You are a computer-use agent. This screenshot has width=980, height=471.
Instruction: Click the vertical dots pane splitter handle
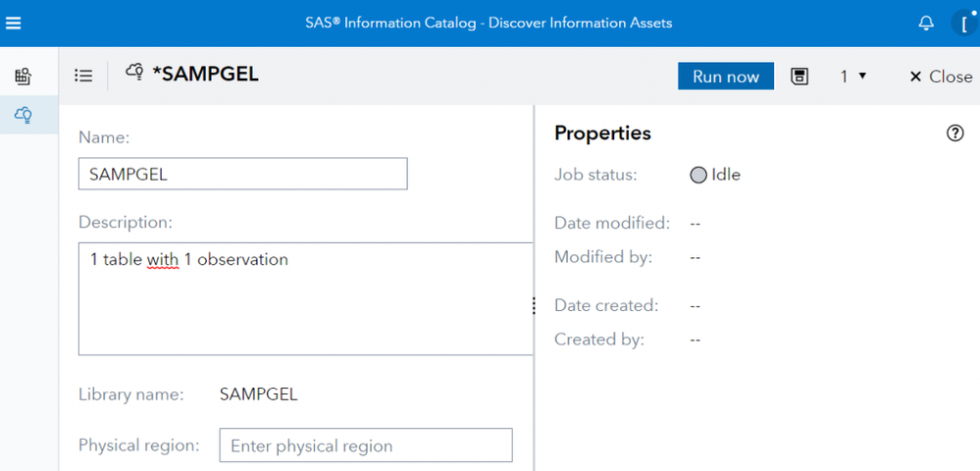click(534, 306)
